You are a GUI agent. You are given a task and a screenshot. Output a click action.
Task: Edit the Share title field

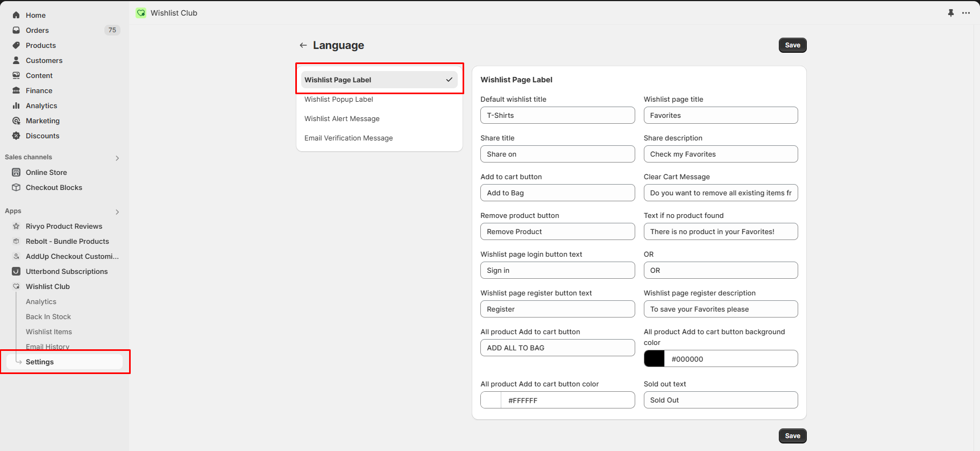pos(557,154)
